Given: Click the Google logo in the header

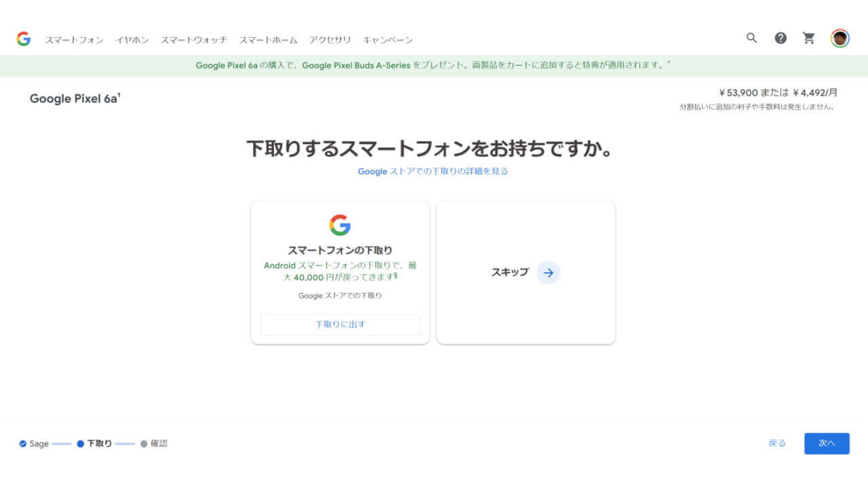Looking at the screenshot, I should [24, 39].
